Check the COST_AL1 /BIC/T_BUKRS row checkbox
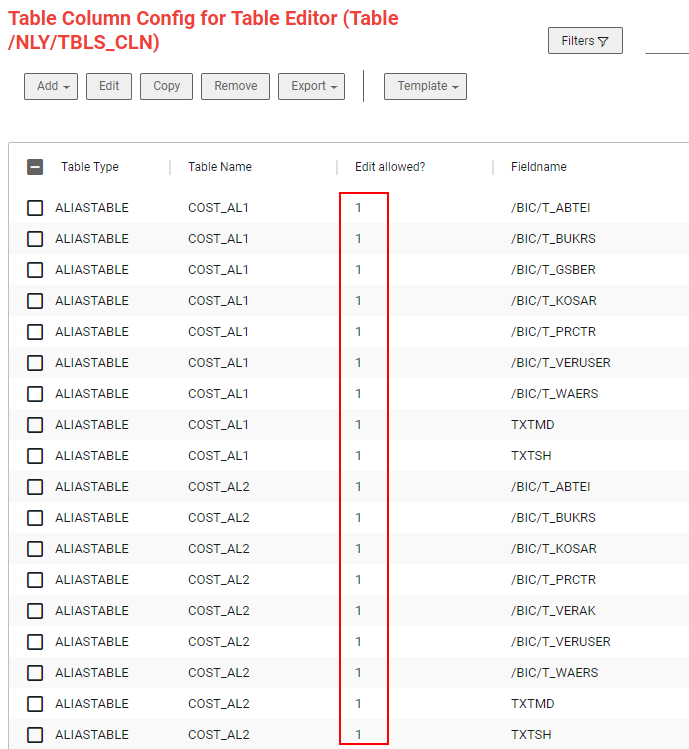The width and height of the screenshot is (689, 749). tap(35, 239)
